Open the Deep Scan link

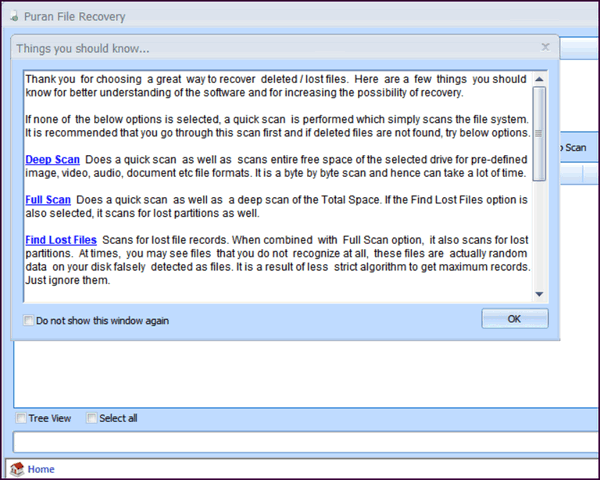[x=52, y=159]
